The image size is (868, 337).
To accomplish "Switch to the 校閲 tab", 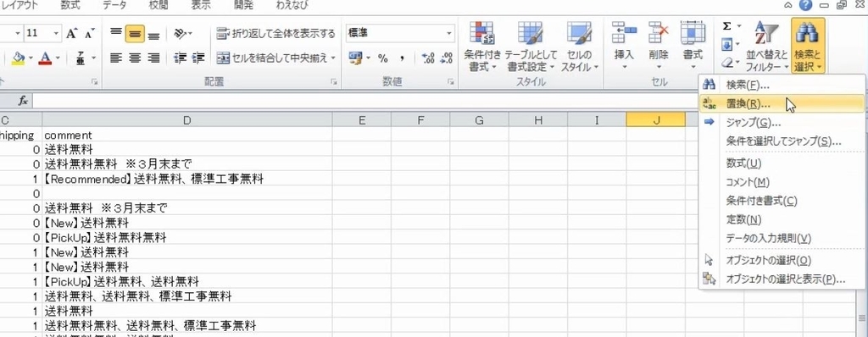I will pyautogui.click(x=159, y=6).
